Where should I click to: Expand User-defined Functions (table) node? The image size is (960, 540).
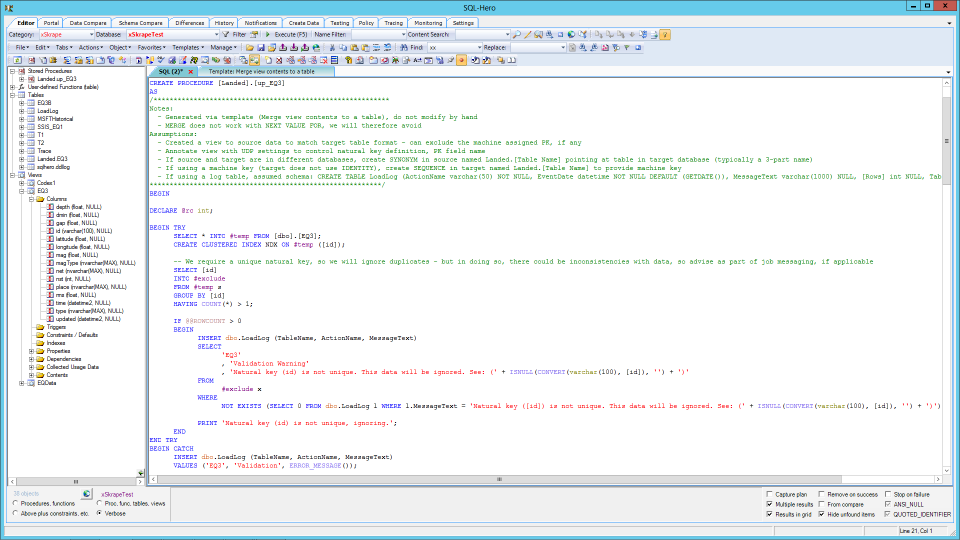pos(12,87)
